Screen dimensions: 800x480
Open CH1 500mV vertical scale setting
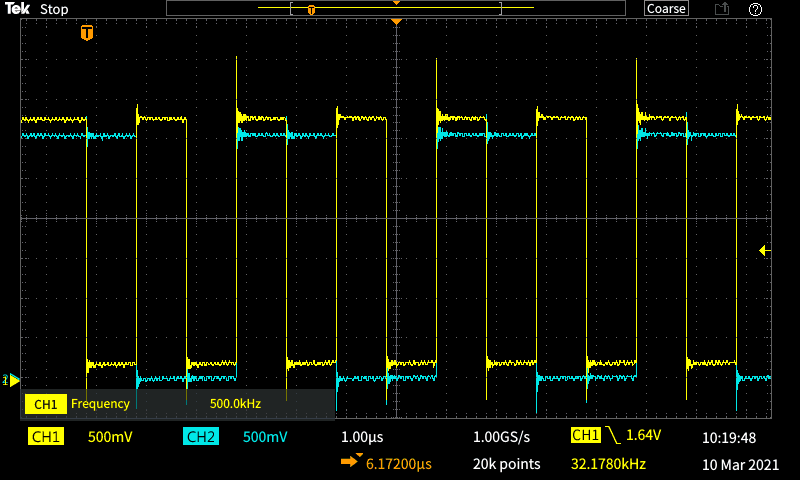point(110,437)
